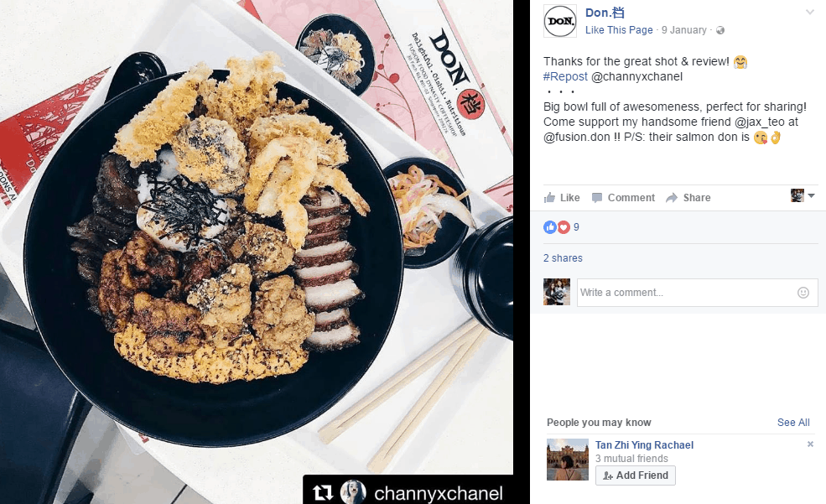View the like and love reactions
The height and width of the screenshot is (504, 826).
click(562, 227)
